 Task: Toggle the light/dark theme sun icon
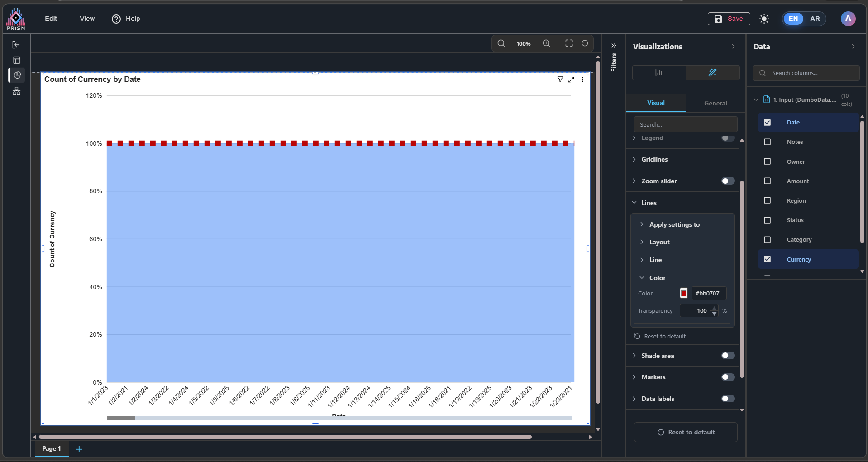pyautogui.click(x=764, y=19)
